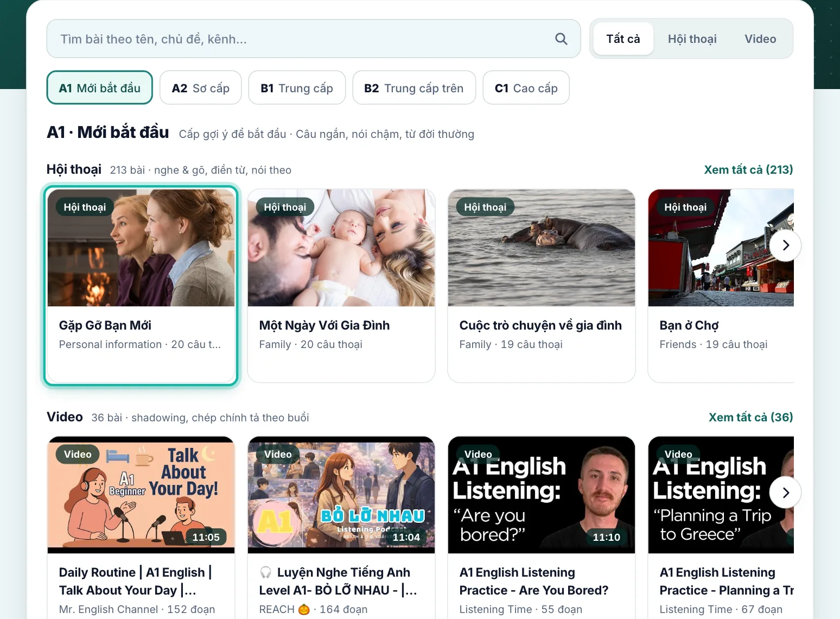Select the A2 Sơ cấp level
Viewport: 840px width, 619px height.
(x=200, y=88)
